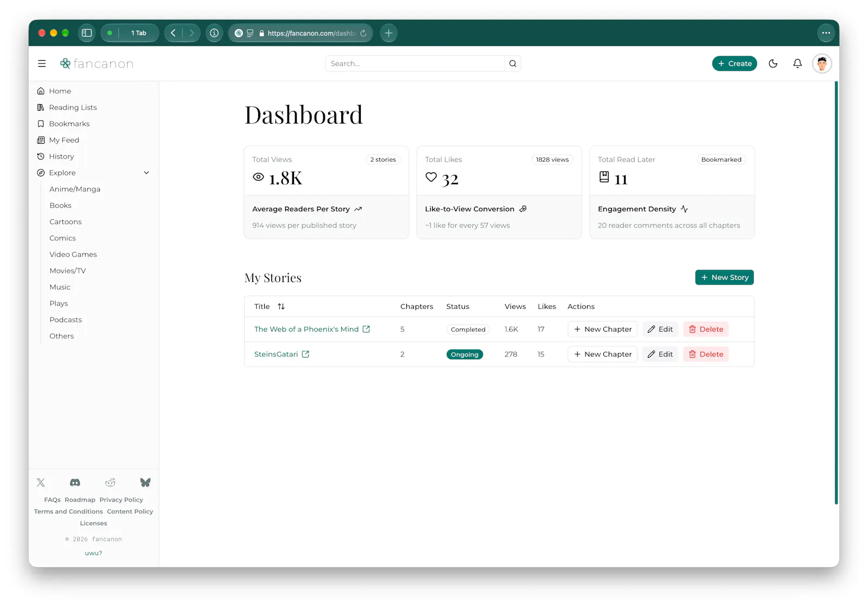868x605 pixels.
Task: Open the Discord icon in sidebar footer
Action: pyautogui.click(x=75, y=482)
